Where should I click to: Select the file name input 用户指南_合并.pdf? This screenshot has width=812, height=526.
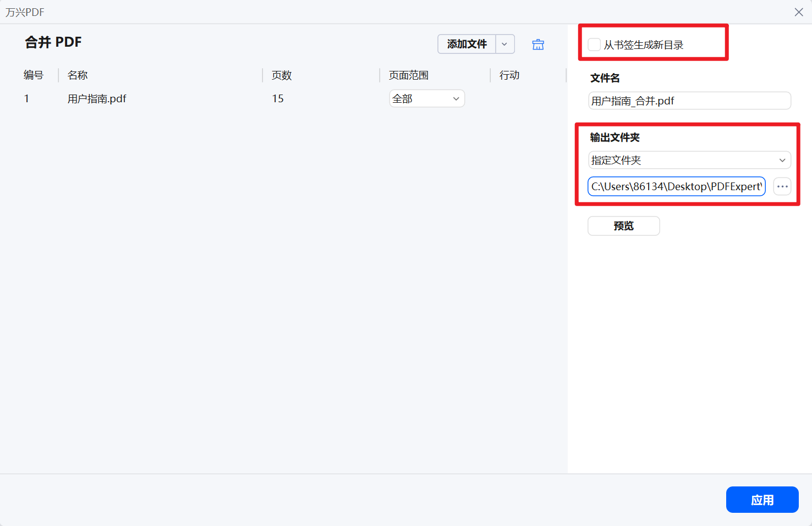click(x=689, y=101)
